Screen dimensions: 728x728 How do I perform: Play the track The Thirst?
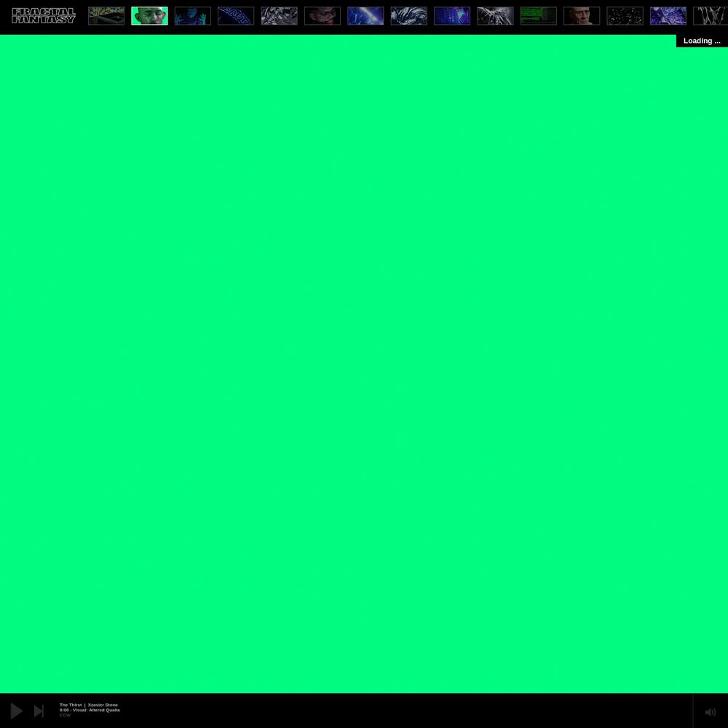[17, 711]
